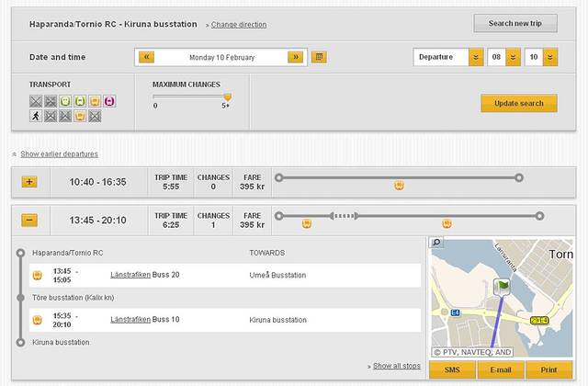Toggle the walking transport option
588x386 pixels.
pos(36,116)
